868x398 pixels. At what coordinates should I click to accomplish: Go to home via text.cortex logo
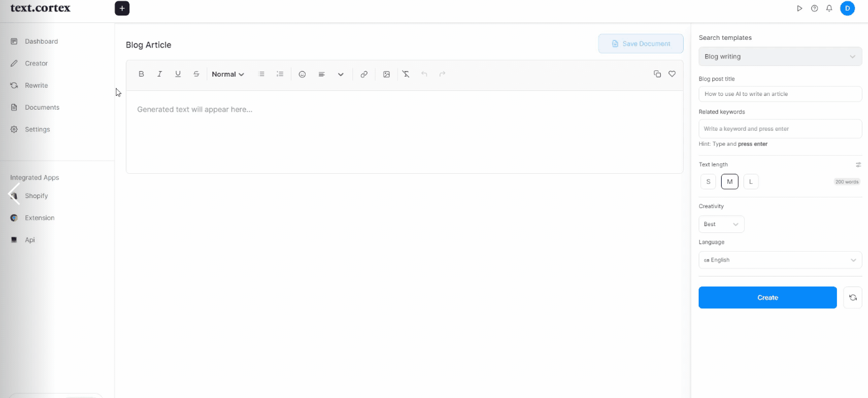click(x=40, y=8)
